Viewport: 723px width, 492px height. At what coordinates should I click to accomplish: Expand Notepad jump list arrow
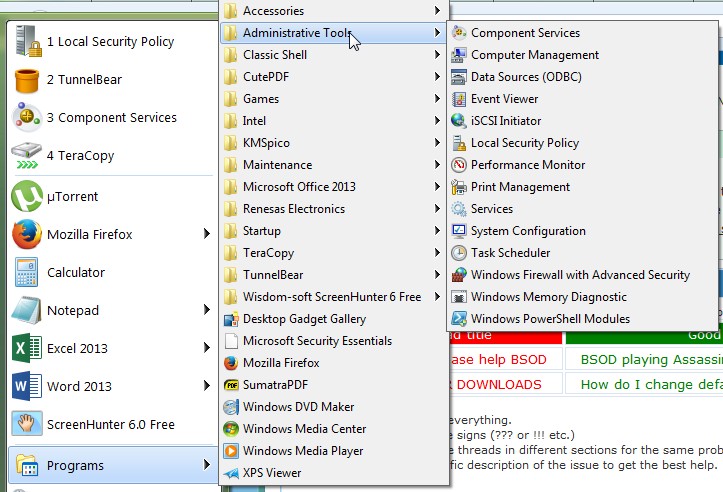tap(207, 310)
